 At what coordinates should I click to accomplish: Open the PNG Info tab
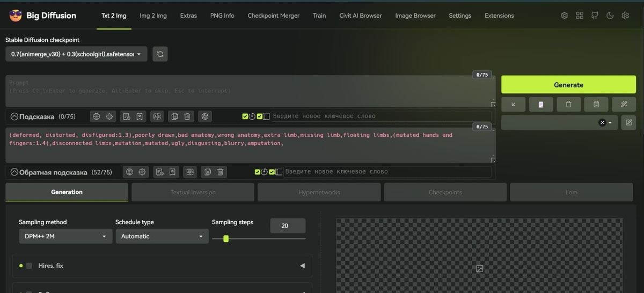(x=222, y=16)
